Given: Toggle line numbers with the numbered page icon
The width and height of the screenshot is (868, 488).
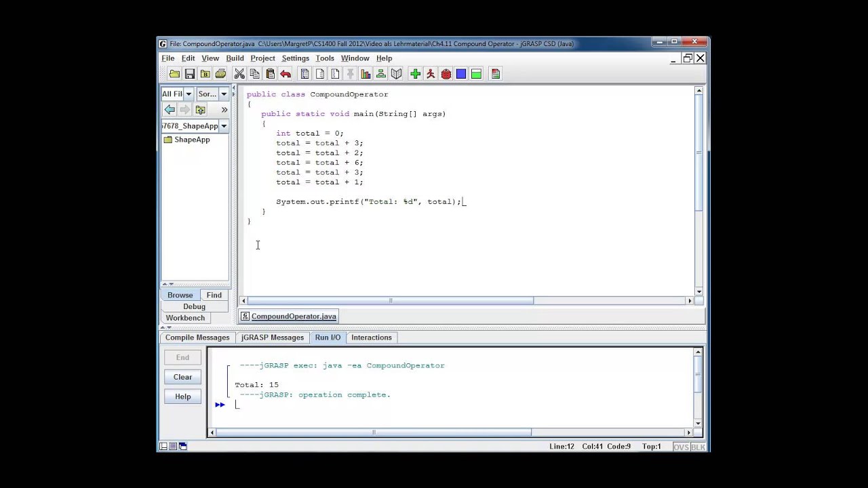Looking at the screenshot, I should (x=335, y=74).
